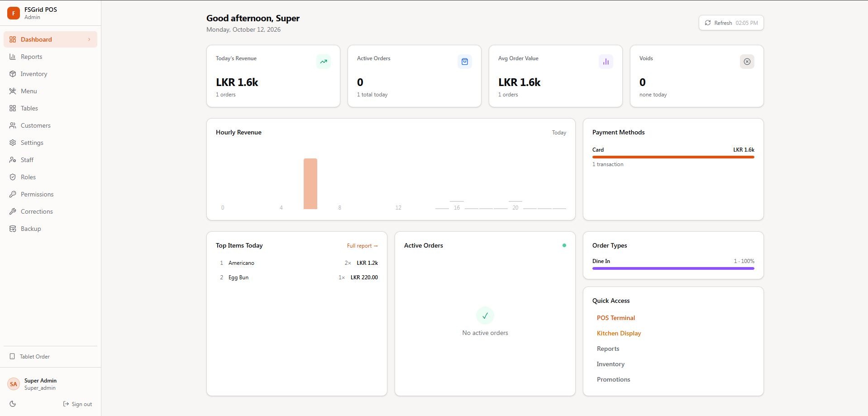Image resolution: width=868 pixels, height=416 pixels.
Task: Click the Staff user icon in sidebar
Action: click(13, 160)
